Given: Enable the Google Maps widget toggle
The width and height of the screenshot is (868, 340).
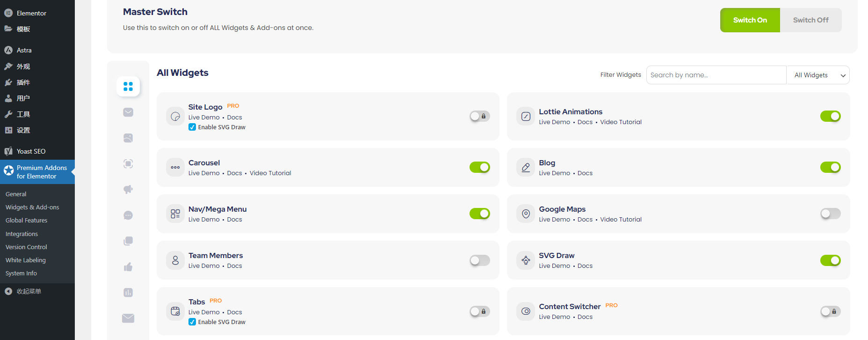Looking at the screenshot, I should 831,214.
